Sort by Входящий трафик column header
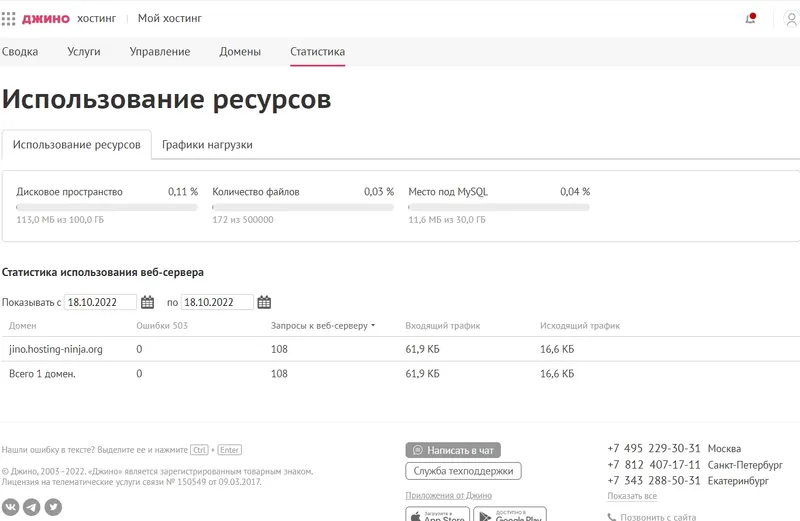The height and width of the screenshot is (521, 800). [443, 326]
